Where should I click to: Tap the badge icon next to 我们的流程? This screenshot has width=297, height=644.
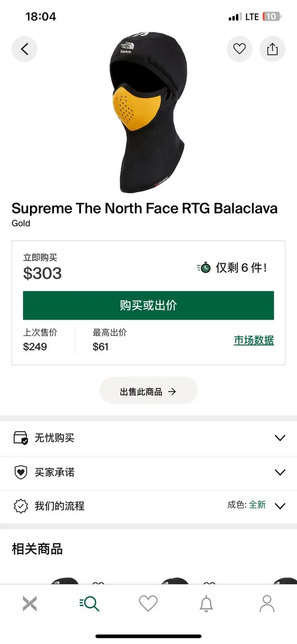pyautogui.click(x=20, y=506)
